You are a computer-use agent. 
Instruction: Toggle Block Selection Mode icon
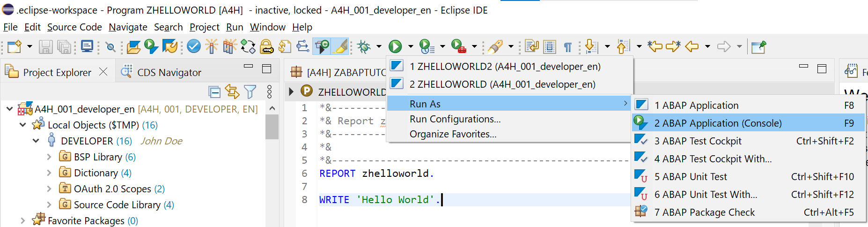(550, 46)
